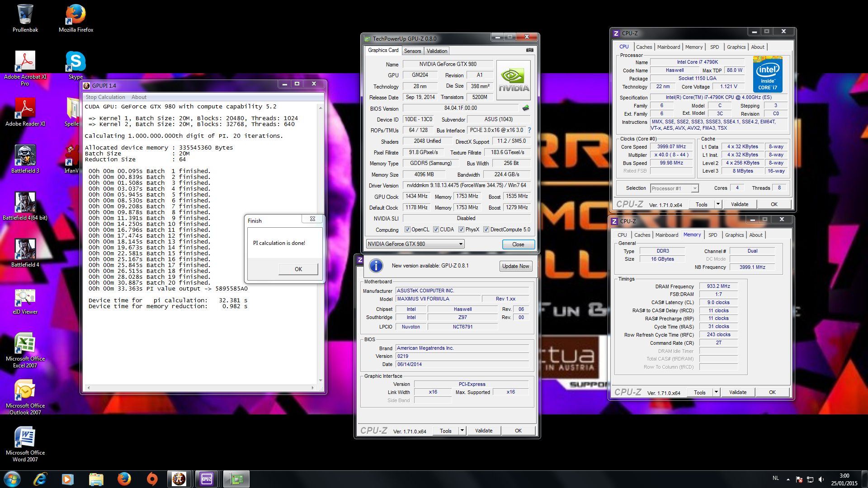
Task: Switch to Validation tab in GPU-Z
Action: pos(437,51)
